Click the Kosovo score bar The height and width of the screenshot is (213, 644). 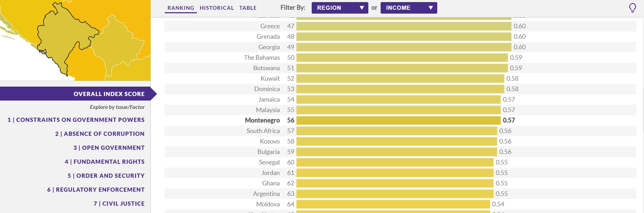coord(396,141)
